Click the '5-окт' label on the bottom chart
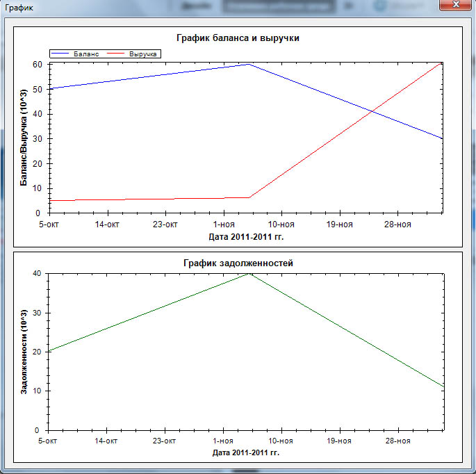Image resolution: width=476 pixels, height=474 pixels. 48,441
